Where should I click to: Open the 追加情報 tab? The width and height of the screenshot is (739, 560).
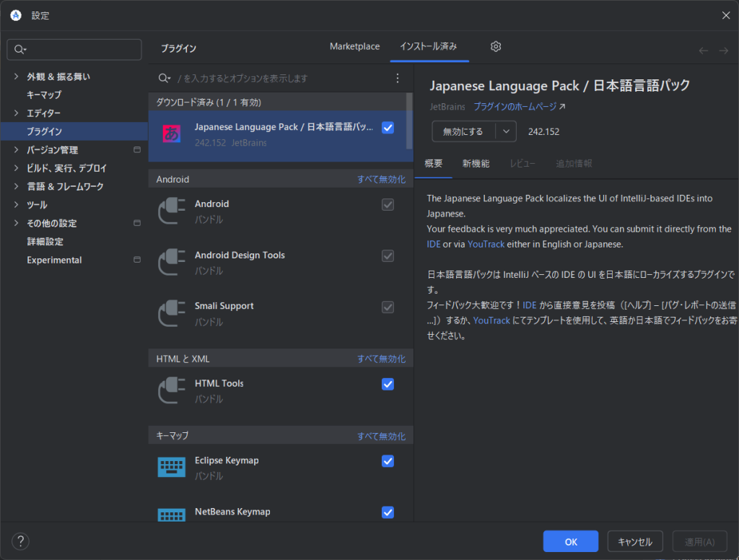(574, 164)
